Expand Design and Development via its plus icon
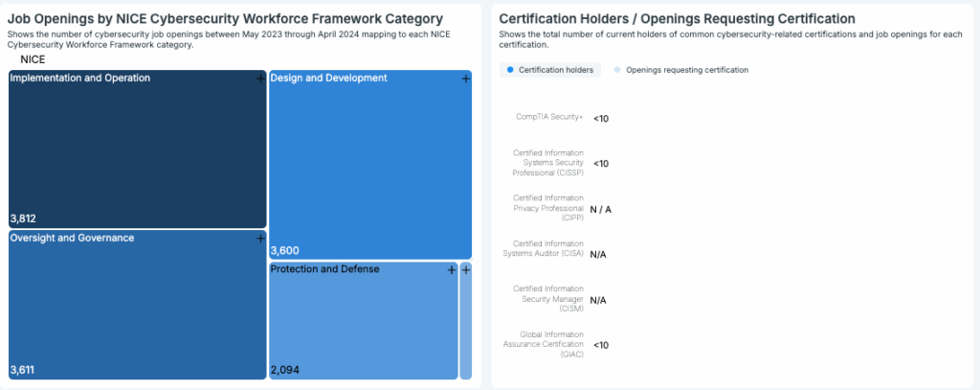 coord(465,80)
